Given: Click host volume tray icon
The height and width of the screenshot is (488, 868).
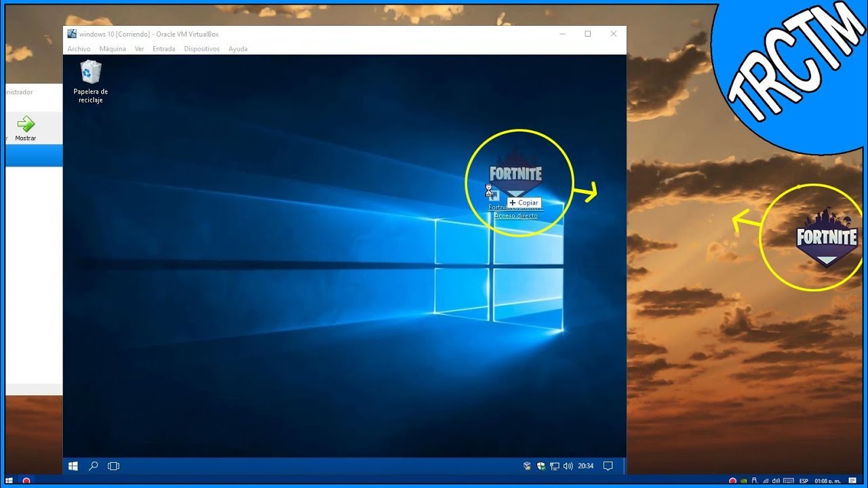Looking at the screenshot, I should coord(776,481).
